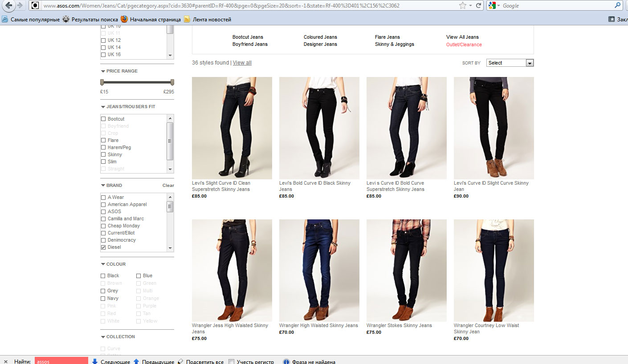Image resolution: width=628 pixels, height=364 pixels.
Task: Toggle Учесть регистр match case checkbox
Action: [x=231, y=361]
